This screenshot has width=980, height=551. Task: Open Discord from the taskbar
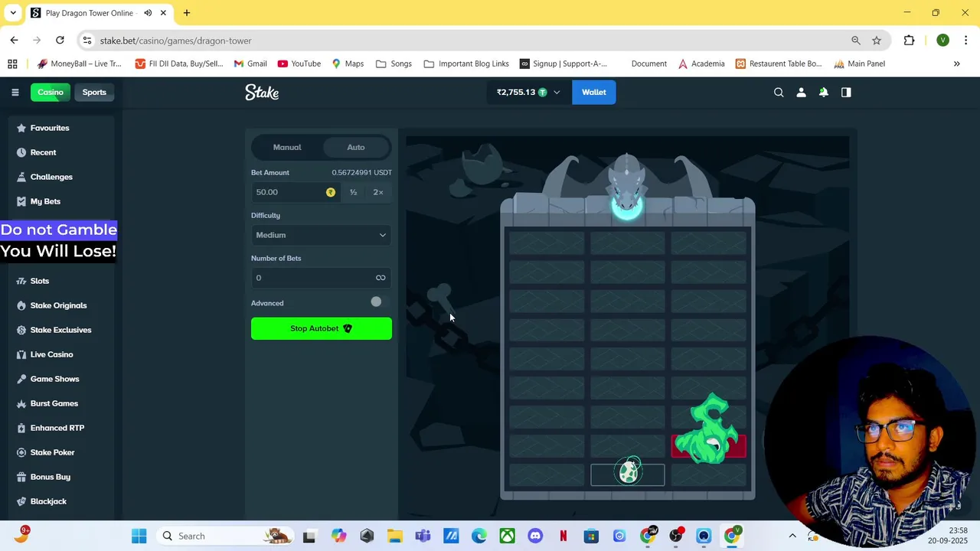535,536
